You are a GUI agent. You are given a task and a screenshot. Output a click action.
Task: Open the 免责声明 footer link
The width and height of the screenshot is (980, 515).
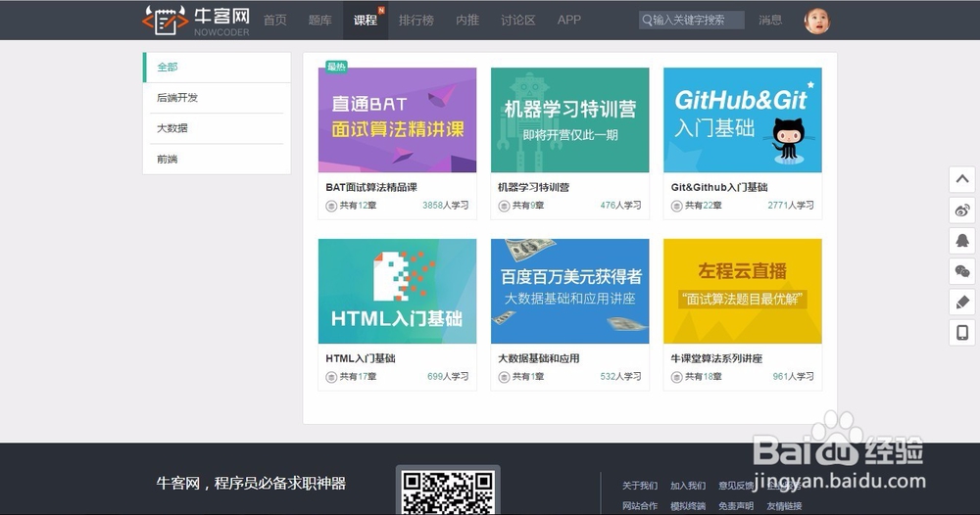click(x=736, y=506)
